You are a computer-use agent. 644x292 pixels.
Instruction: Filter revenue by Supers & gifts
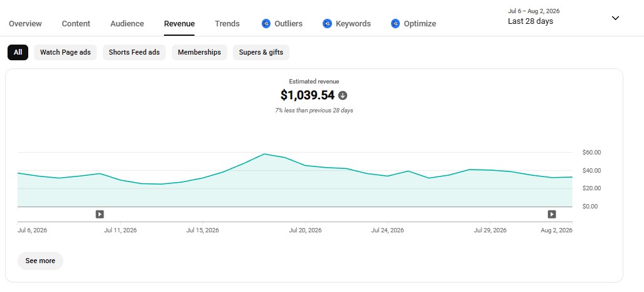pyautogui.click(x=261, y=52)
